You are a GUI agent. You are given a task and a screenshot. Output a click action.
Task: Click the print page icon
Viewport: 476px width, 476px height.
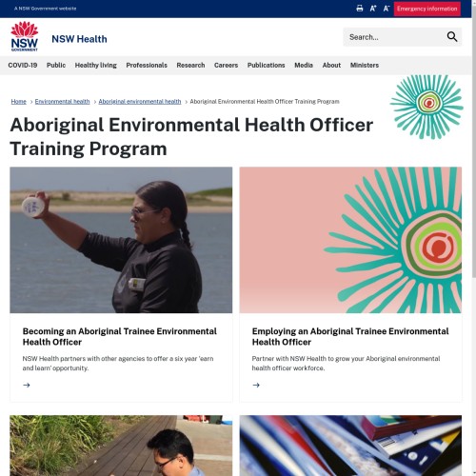360,9
